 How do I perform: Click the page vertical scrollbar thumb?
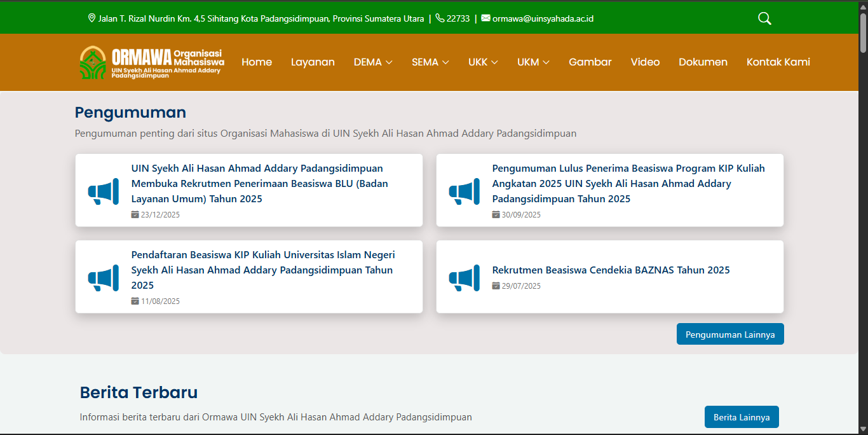(x=863, y=32)
